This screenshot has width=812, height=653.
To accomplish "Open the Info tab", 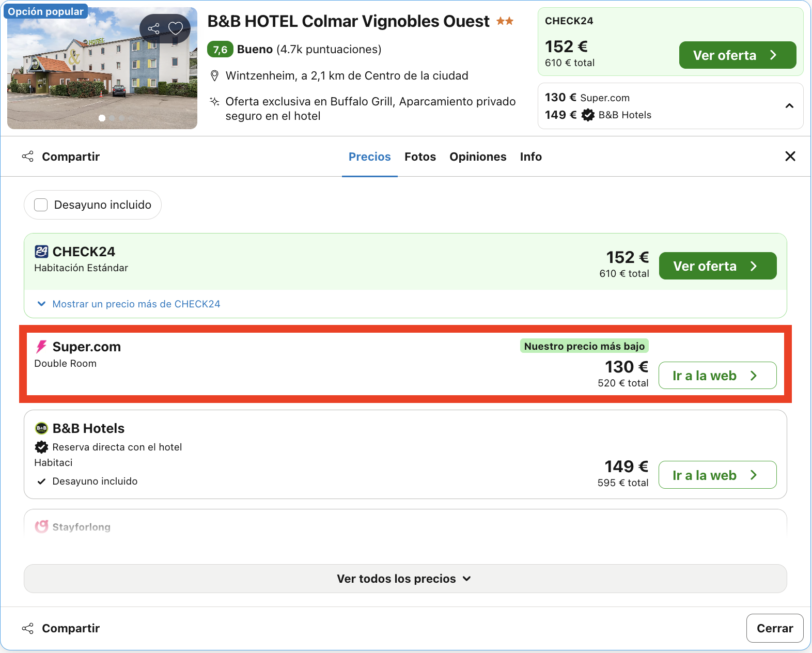I will click(x=531, y=157).
